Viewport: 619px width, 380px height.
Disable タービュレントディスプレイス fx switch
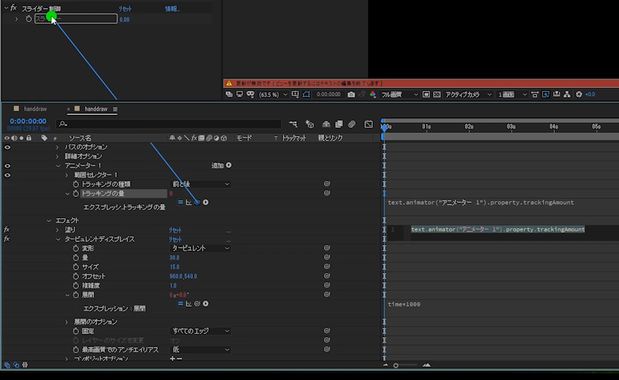(x=7, y=239)
